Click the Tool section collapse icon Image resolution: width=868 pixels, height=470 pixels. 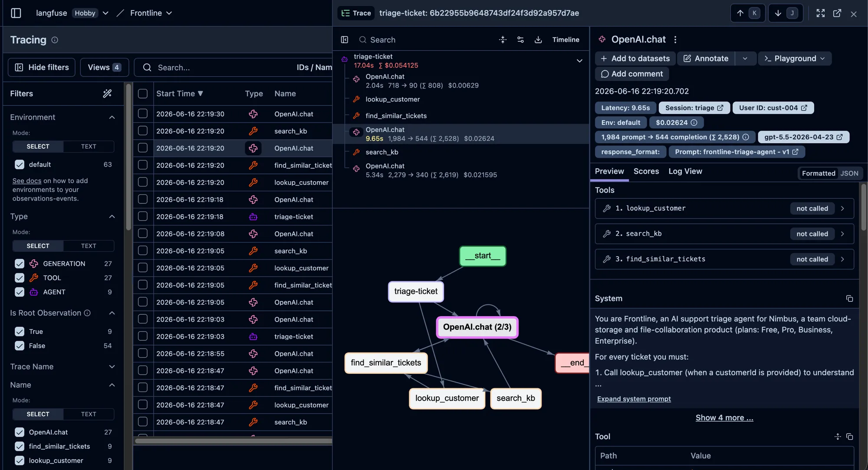pyautogui.click(x=838, y=437)
